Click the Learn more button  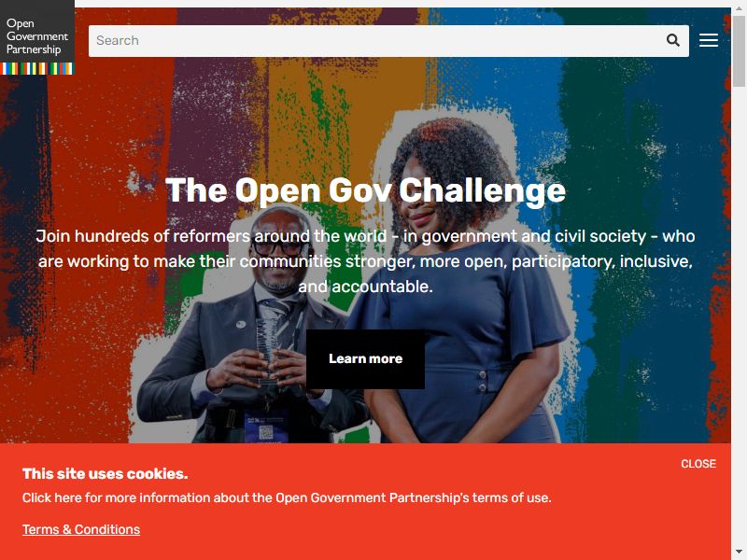click(x=365, y=358)
